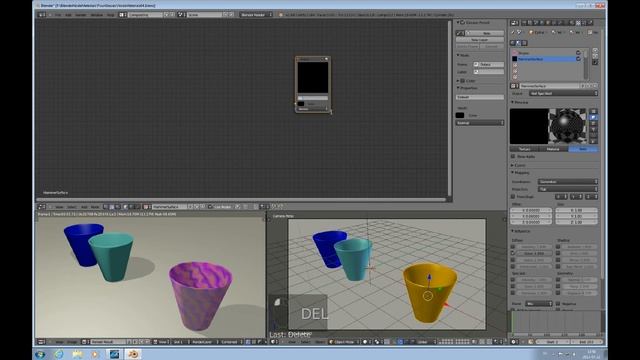Image resolution: width=640 pixels, height=360 pixels.
Task: Adjust the Diffuse Color influence slider
Action: coord(534,253)
